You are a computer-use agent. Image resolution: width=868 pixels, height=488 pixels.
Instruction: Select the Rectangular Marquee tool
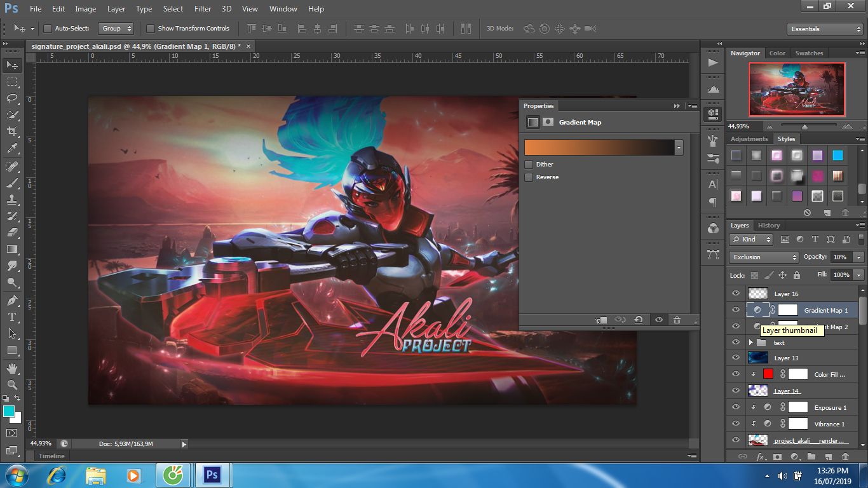tap(12, 82)
